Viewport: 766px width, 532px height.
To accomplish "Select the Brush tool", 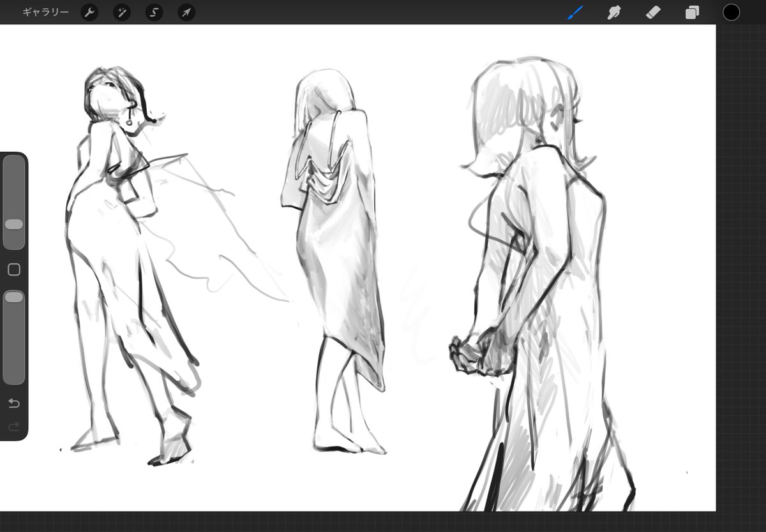I will [576, 12].
